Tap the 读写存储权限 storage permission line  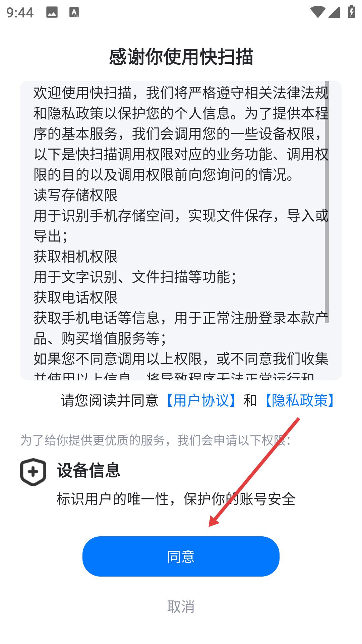[75, 195]
